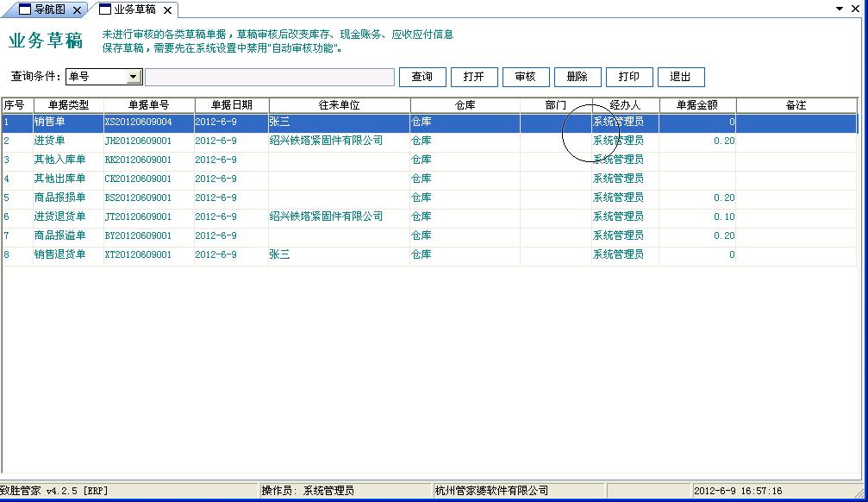Switch to the 导航图 tab
The height and width of the screenshot is (502, 868).
49,9
